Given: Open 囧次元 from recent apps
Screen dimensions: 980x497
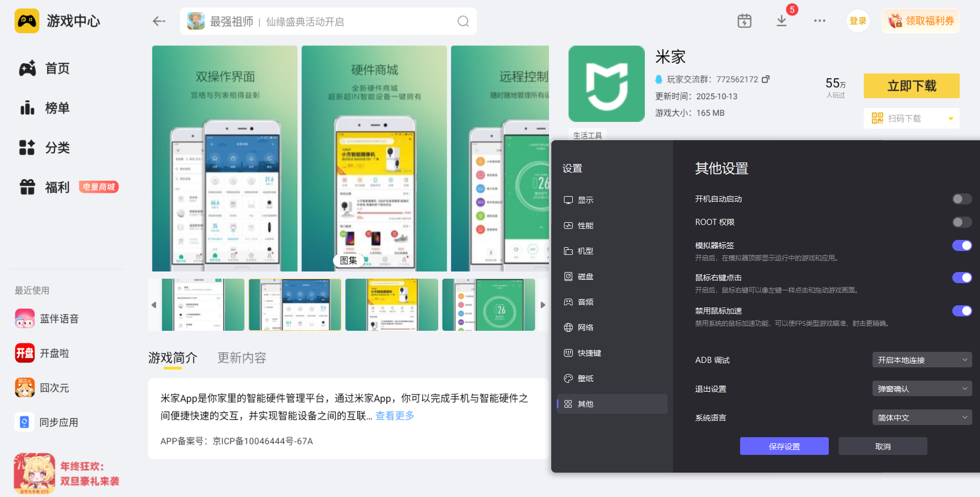Looking at the screenshot, I should pos(42,388).
